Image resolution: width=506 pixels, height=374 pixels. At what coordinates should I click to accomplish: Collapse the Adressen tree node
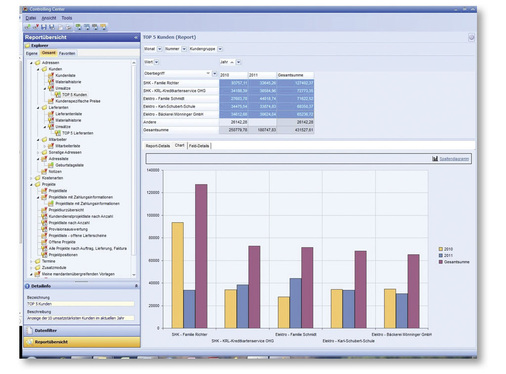(x=32, y=63)
